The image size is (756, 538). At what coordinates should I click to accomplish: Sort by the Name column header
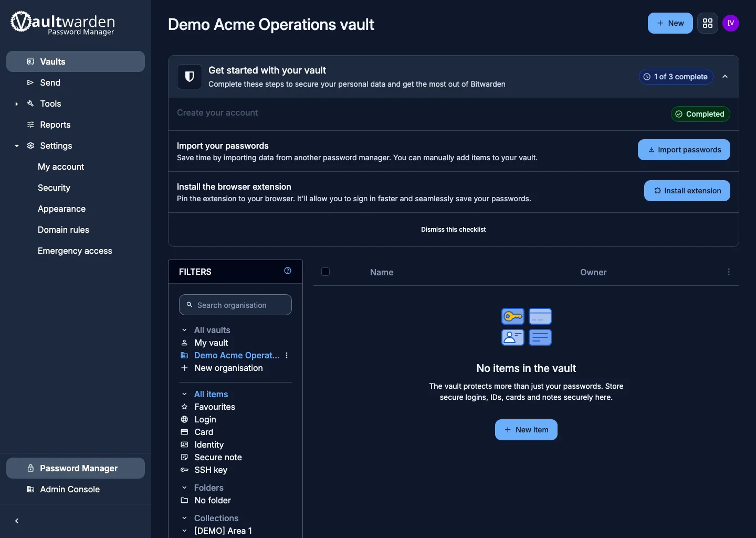(382, 272)
